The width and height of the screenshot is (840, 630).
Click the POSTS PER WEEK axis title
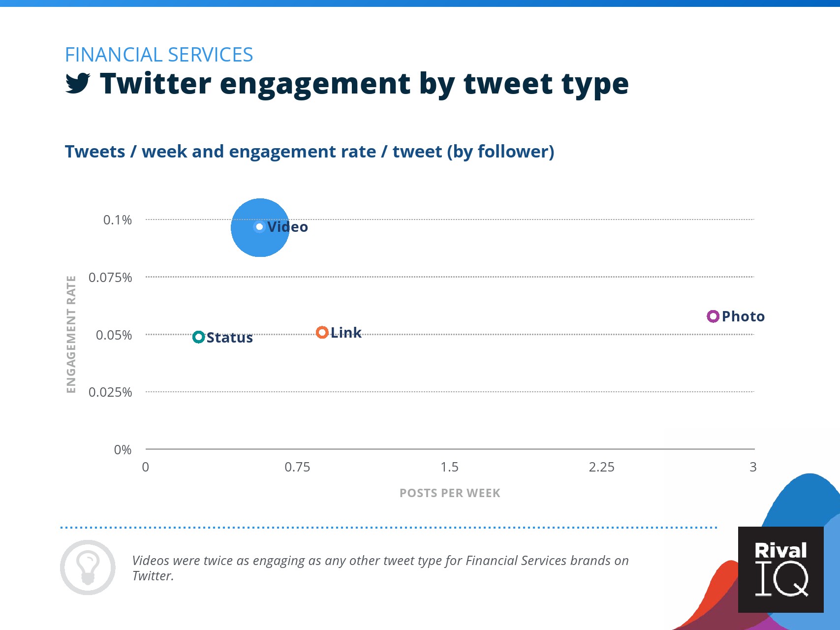click(450, 493)
